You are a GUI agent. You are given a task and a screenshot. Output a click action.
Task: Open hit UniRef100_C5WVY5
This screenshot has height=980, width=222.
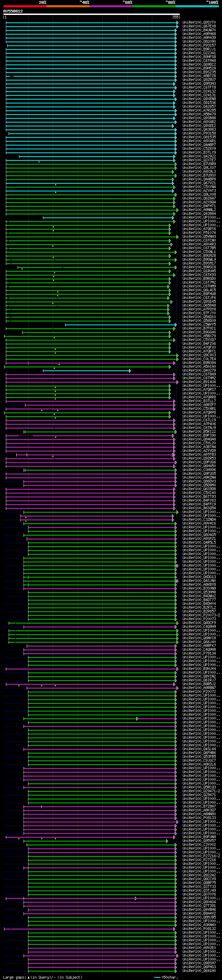pyautogui.click(x=199, y=324)
